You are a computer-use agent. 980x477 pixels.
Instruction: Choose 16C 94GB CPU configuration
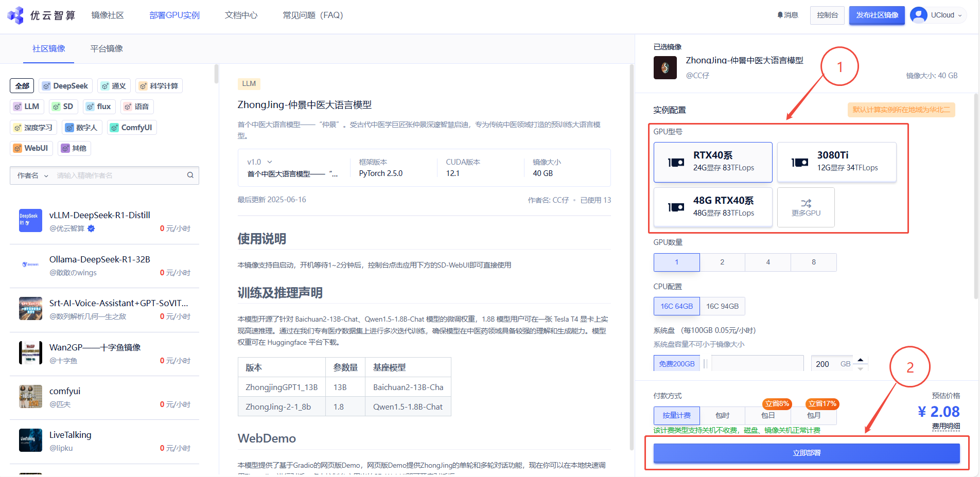click(x=722, y=306)
